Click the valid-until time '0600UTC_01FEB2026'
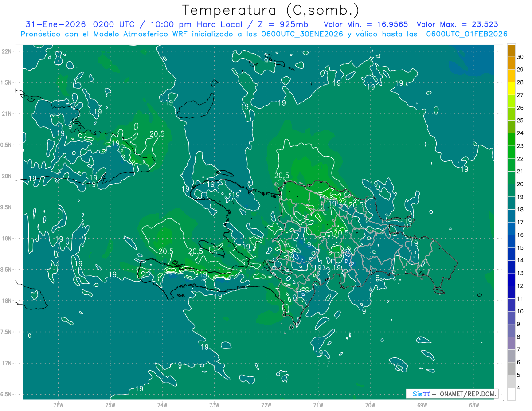Viewport: 532px width, 411px height. [x=467, y=34]
